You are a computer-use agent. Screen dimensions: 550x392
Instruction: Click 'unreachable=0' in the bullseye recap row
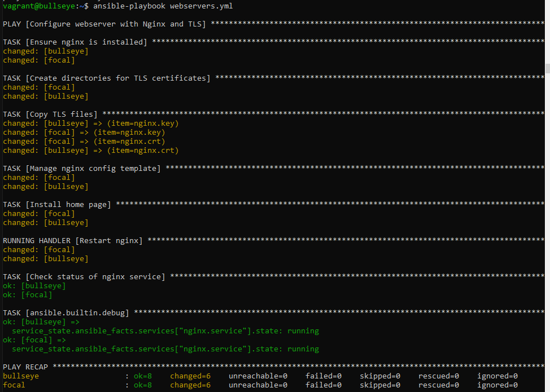[x=258, y=376]
